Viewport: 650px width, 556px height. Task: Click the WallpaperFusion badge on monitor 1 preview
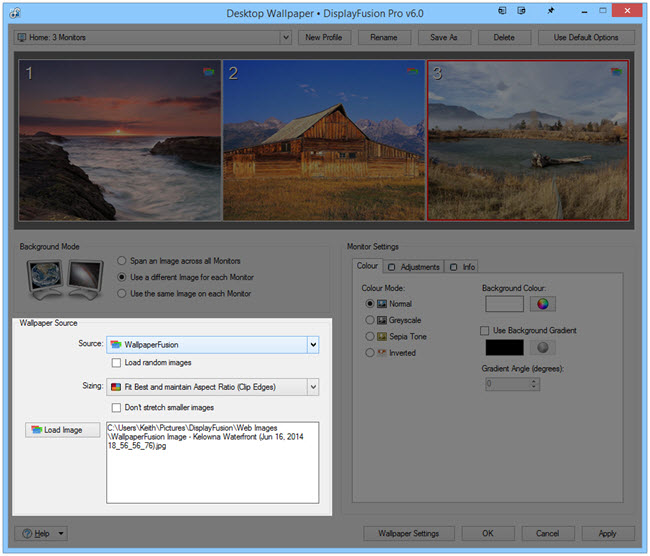click(x=209, y=72)
